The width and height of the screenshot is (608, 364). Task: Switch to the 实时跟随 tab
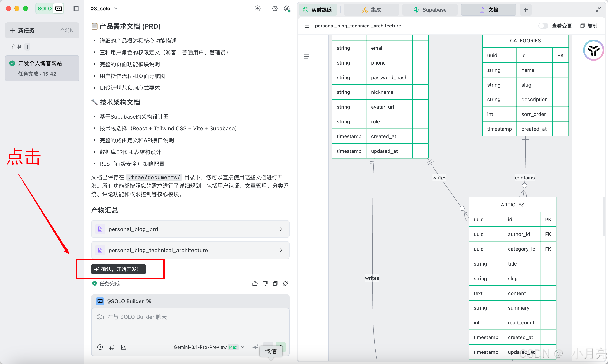pos(318,10)
